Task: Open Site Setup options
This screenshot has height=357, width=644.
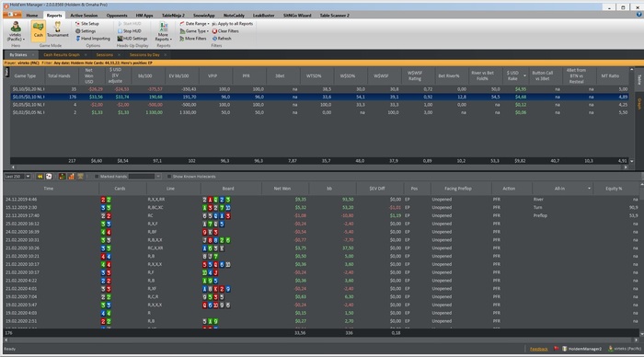Action: (x=87, y=24)
